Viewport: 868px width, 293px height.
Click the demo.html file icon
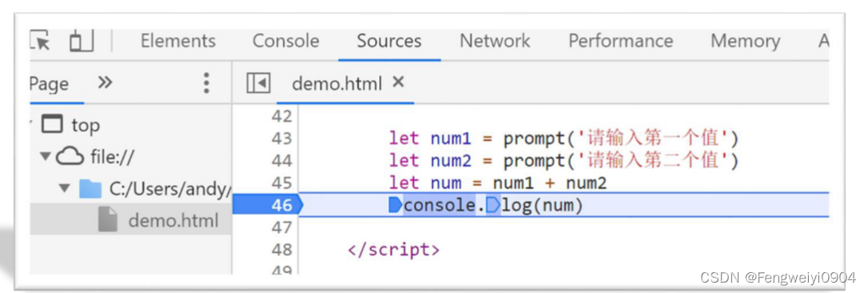point(108,220)
